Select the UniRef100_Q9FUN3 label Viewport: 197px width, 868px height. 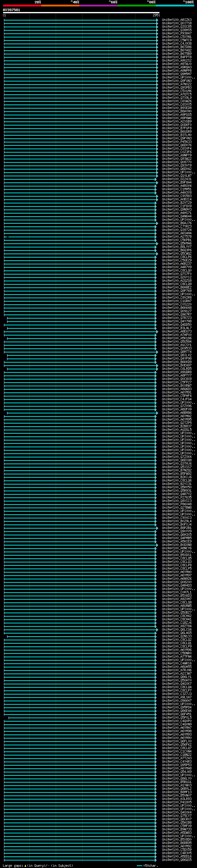tap(177, 81)
